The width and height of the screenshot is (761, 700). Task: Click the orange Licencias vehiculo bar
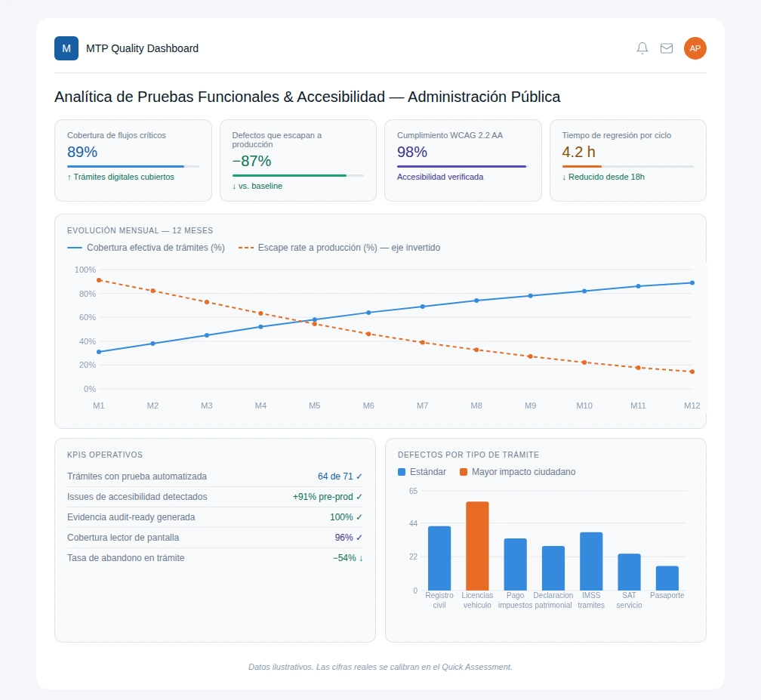pyautogui.click(x=477, y=546)
